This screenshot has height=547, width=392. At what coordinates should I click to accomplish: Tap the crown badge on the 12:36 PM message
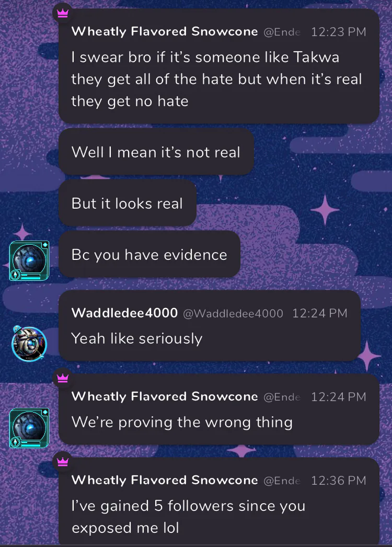[63, 462]
